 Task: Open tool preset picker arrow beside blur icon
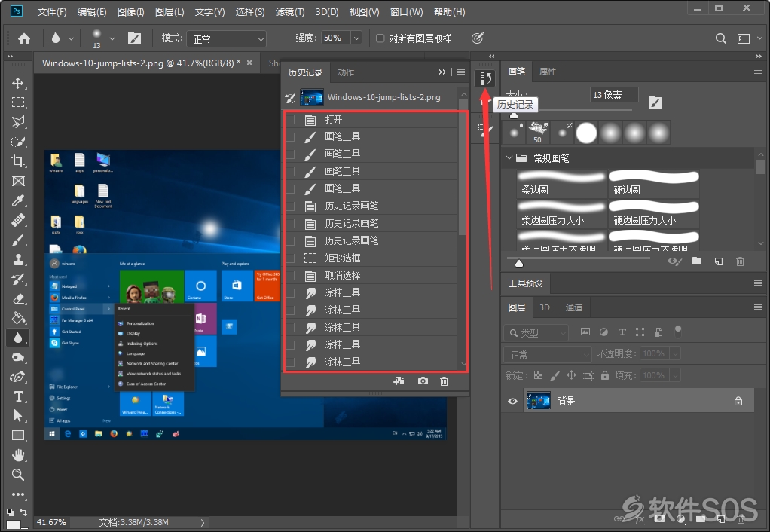(x=72, y=38)
